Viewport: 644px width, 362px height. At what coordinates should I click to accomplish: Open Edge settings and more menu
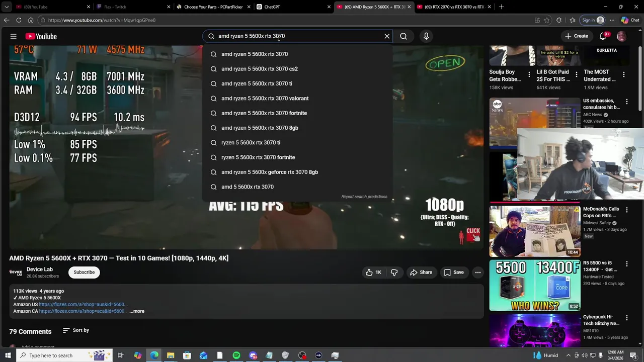(x=612, y=20)
